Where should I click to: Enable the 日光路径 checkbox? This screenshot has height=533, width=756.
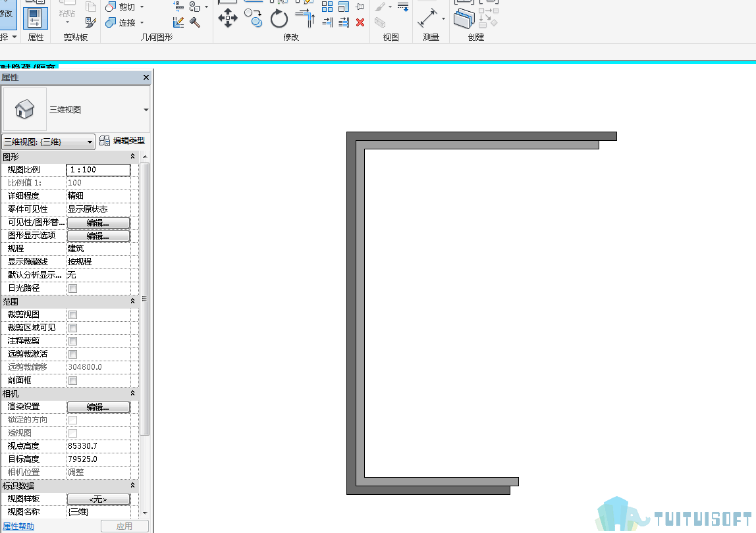[x=73, y=288]
